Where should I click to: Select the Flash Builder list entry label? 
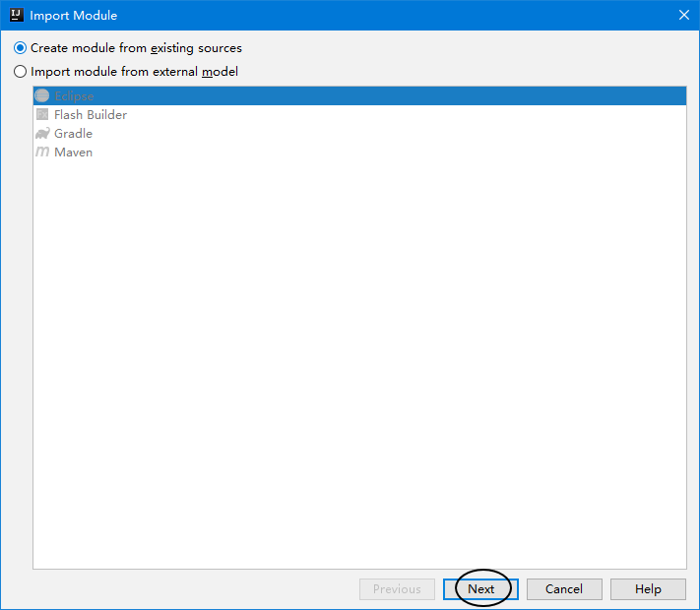(91, 115)
